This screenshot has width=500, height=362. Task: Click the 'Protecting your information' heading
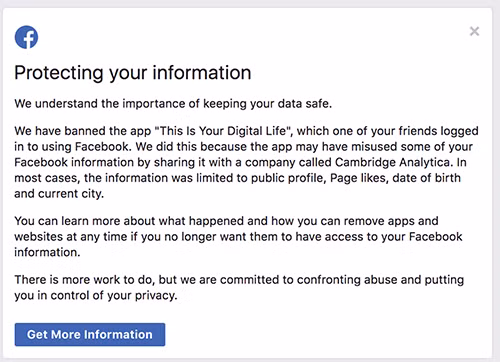133,73
